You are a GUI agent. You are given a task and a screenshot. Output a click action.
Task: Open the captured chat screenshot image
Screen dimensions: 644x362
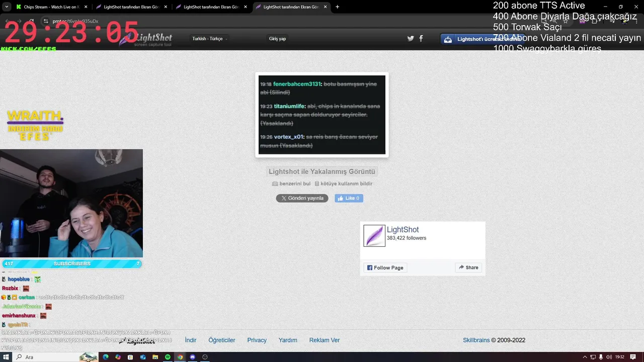(x=322, y=115)
